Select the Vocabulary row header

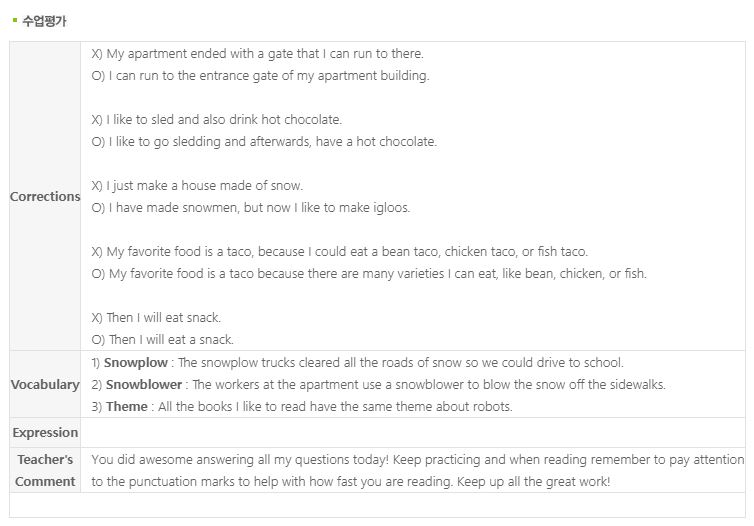(x=45, y=384)
